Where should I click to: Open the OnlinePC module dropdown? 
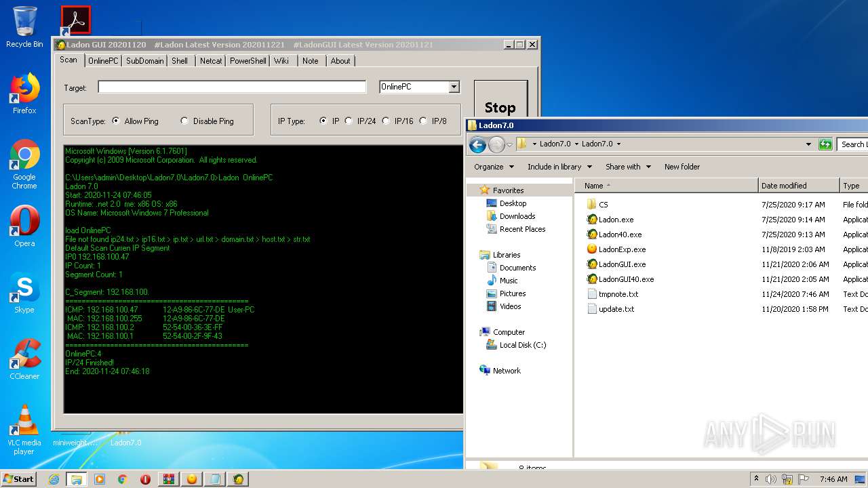point(454,87)
